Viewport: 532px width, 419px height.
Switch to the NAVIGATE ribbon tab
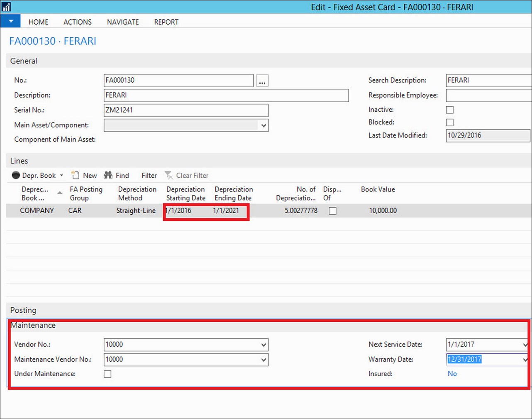[123, 22]
